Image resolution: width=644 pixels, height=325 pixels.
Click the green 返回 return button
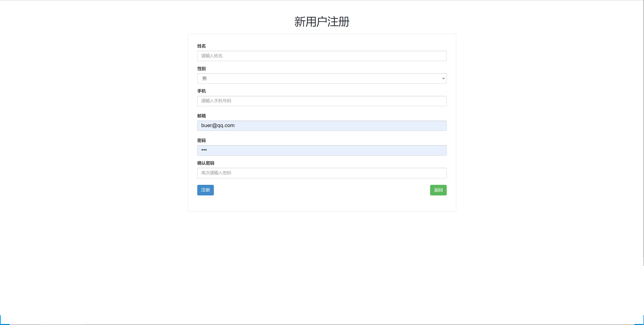coord(438,190)
